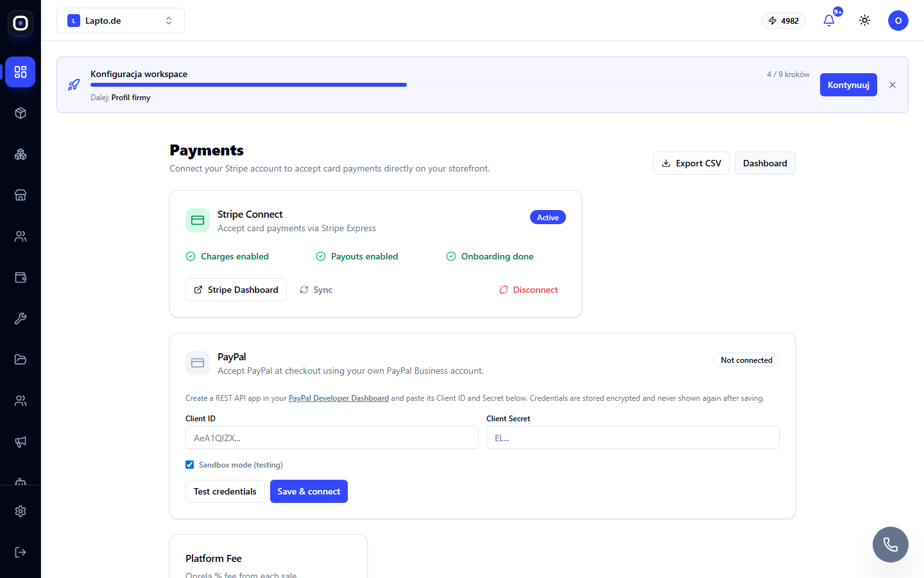
Task: Click the app logo at top of sidebar
Action: (x=21, y=23)
